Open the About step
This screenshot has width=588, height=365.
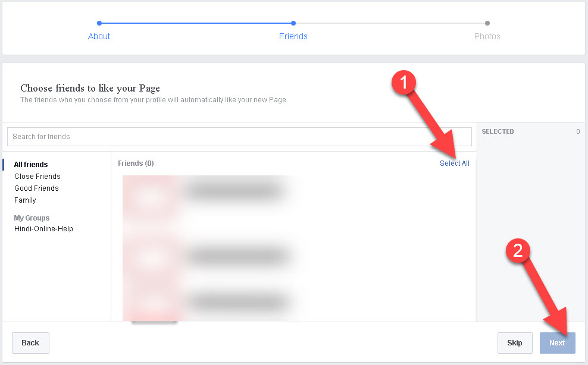tap(99, 36)
